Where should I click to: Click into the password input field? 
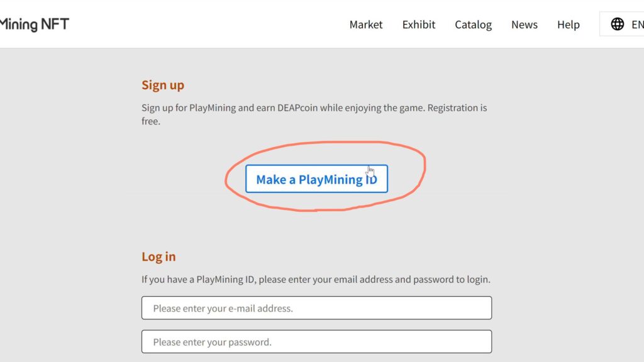pos(316,342)
